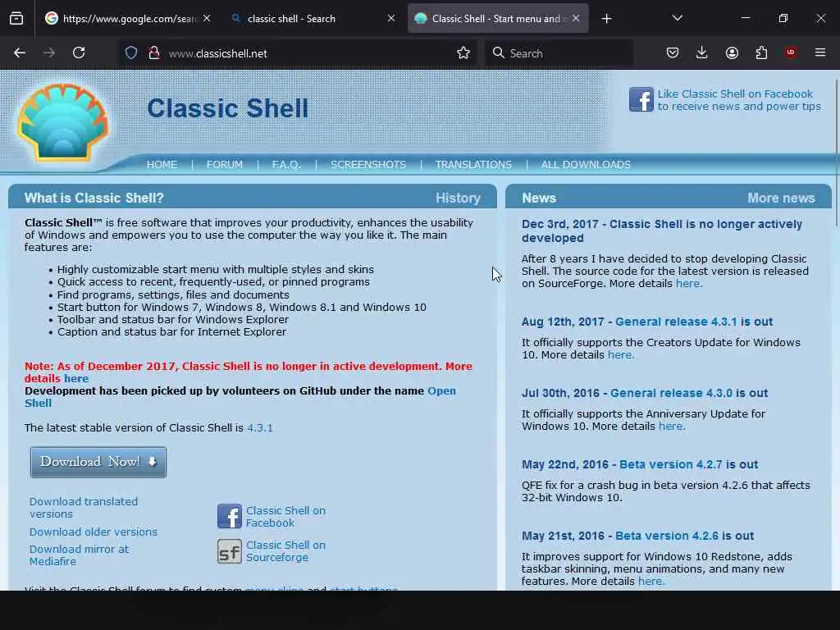840x630 pixels.
Task: Open the TRANSLATIONS navigation item
Action: point(473,165)
